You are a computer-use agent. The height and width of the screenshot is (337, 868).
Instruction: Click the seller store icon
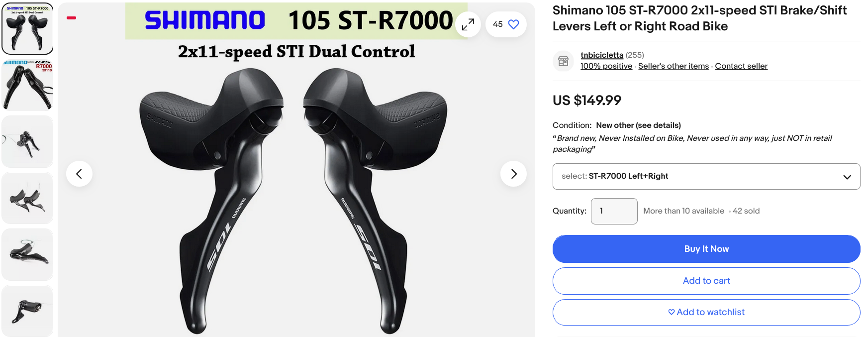tap(563, 61)
